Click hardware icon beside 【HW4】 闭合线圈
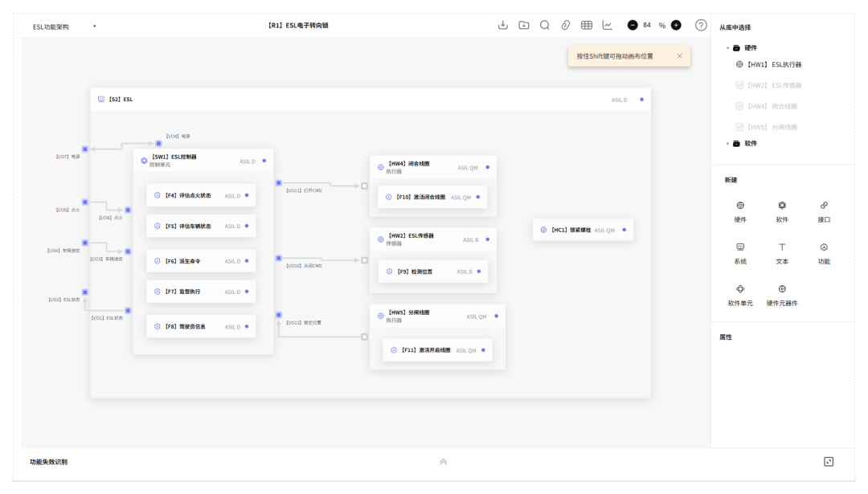This screenshot has width=868, height=494. pyautogui.click(x=380, y=167)
